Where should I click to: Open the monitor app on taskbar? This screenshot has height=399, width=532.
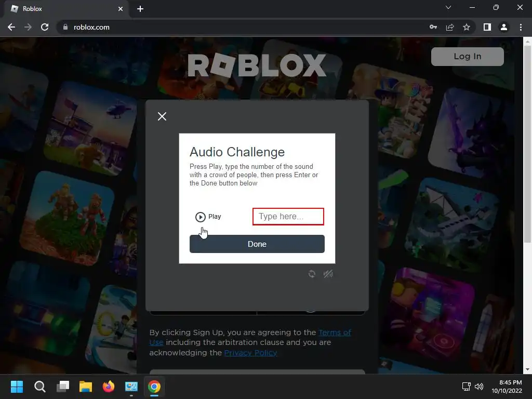[x=131, y=387]
